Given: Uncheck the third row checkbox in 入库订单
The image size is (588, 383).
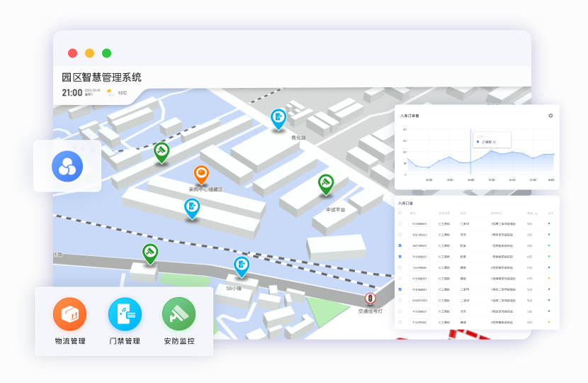Looking at the screenshot, I should click(400, 245).
